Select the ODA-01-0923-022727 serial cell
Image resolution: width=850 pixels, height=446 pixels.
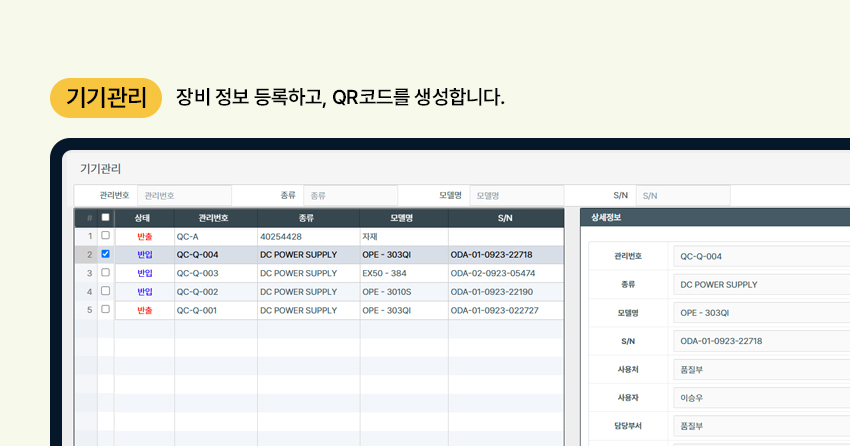pyautogui.click(x=506, y=310)
